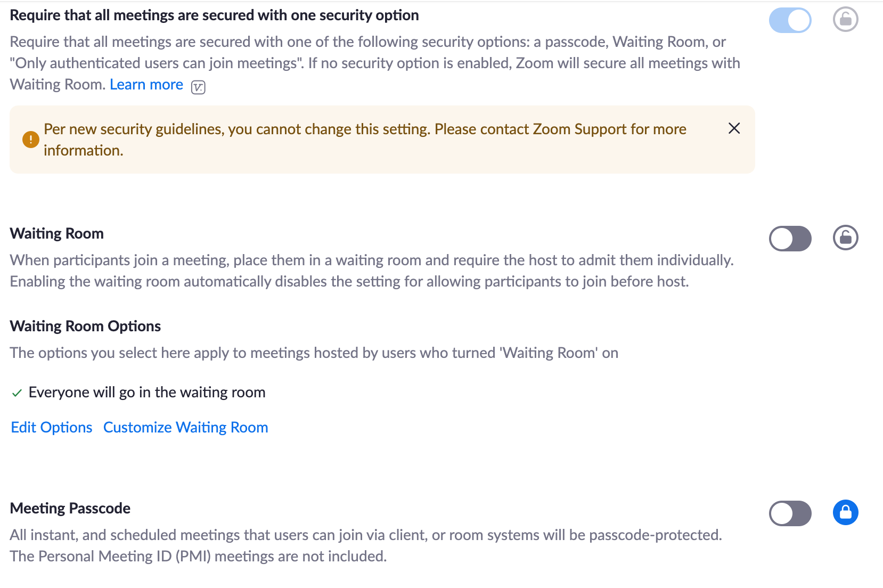Click the blue locked icon for Meeting Passcode
Viewport: 883px width, 588px height.
pyautogui.click(x=845, y=512)
